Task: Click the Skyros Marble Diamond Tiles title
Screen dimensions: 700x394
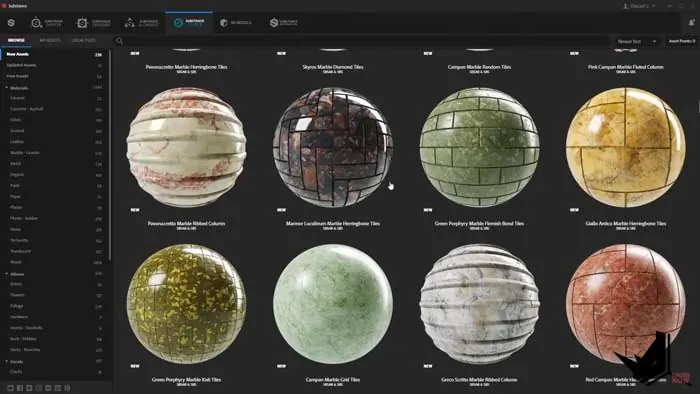Action: (333, 67)
